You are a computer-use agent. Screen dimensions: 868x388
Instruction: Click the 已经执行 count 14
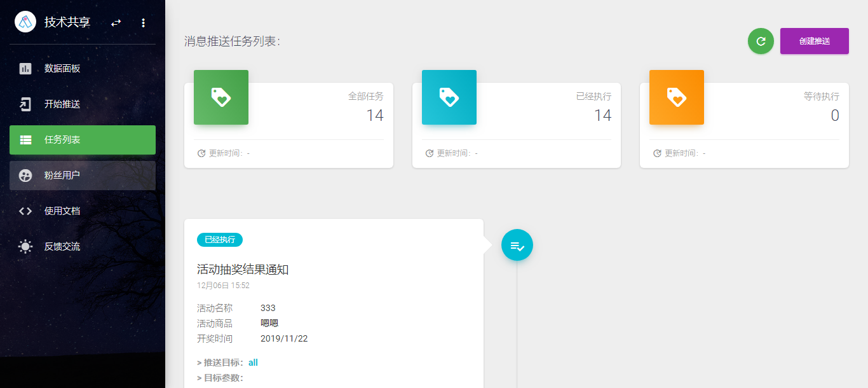pyautogui.click(x=602, y=115)
